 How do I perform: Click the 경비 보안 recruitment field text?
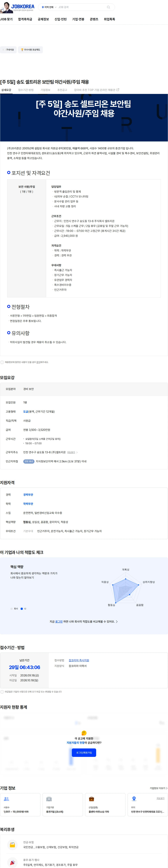pyautogui.click(x=28, y=389)
